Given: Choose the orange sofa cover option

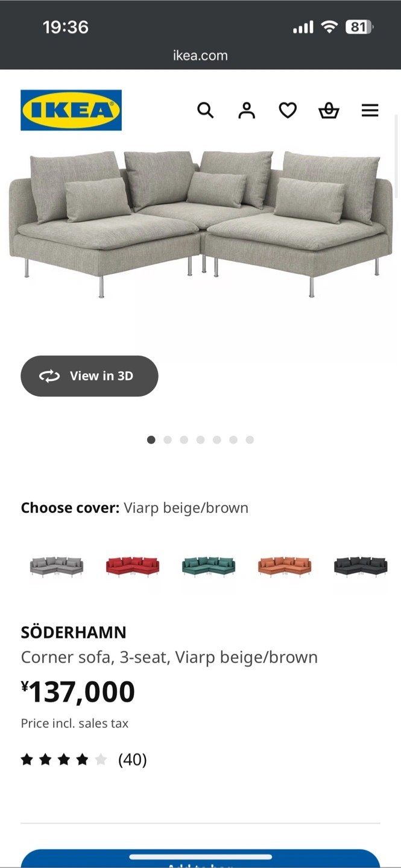Looking at the screenshot, I should (x=285, y=567).
